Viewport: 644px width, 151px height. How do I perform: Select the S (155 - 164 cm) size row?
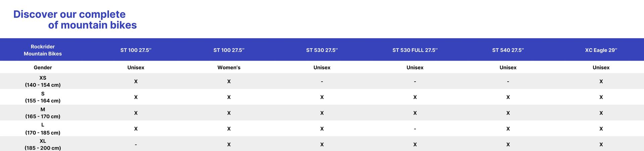point(322,97)
